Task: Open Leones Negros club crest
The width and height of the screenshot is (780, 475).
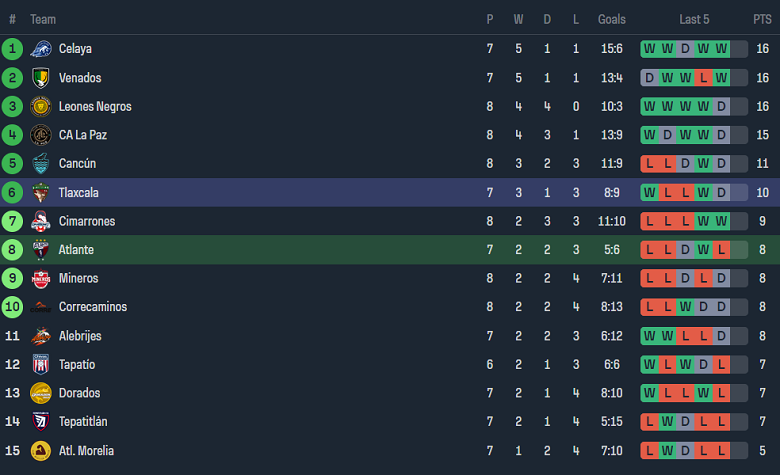Action: (41, 107)
